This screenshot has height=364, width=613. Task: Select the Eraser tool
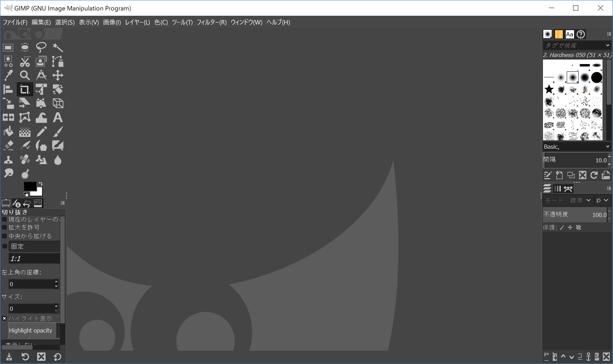point(8,146)
